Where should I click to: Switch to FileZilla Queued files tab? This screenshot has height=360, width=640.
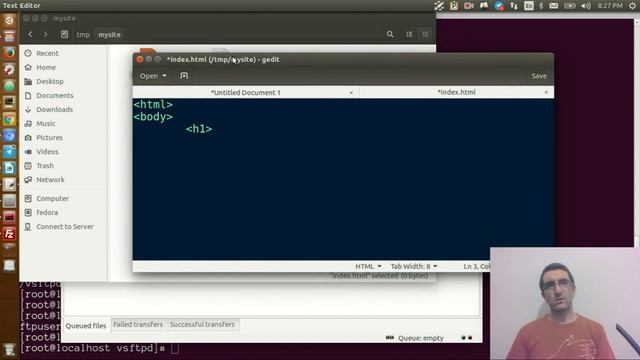pyautogui.click(x=86, y=326)
